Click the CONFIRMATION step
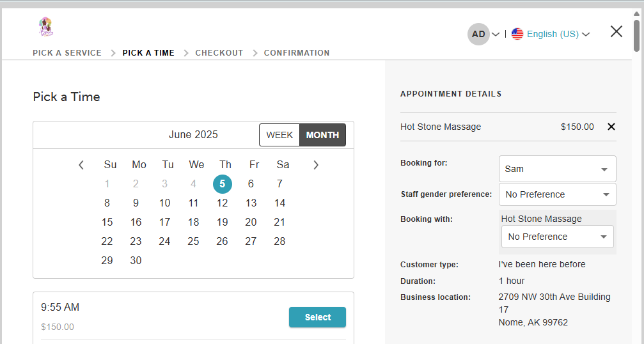 297,53
